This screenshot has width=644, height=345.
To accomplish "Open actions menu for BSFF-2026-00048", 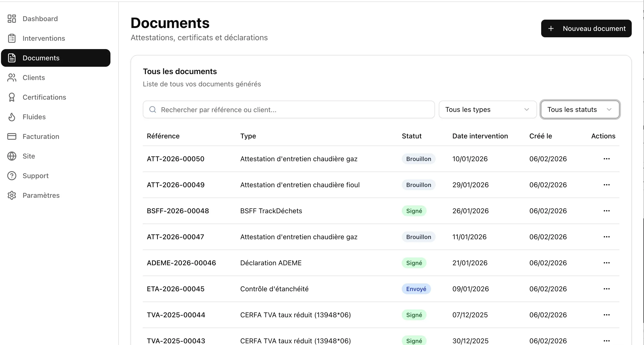I will (607, 211).
